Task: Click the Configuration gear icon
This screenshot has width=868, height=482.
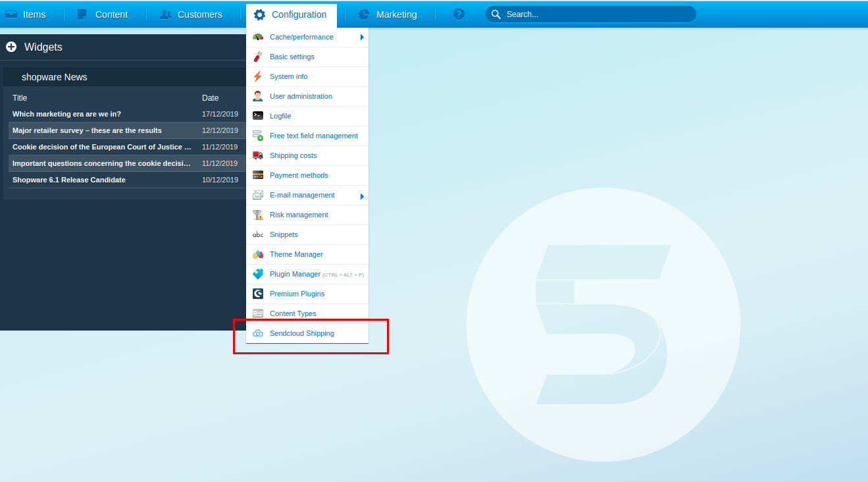Action: tap(259, 14)
